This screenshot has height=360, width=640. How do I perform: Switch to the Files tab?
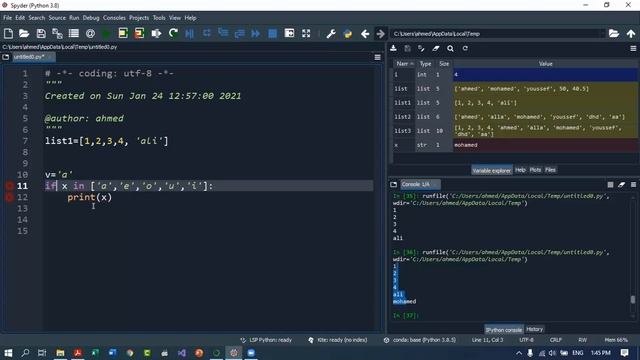[550, 170]
